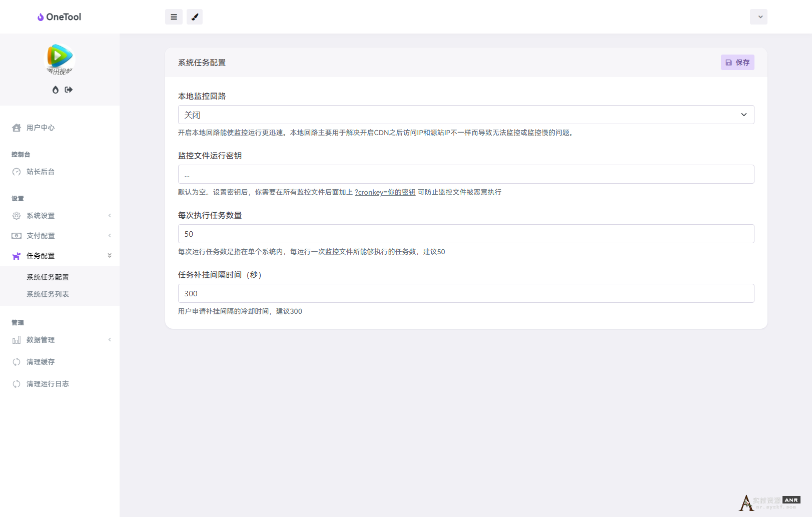The image size is (812, 517).
Task: Click the 清理运行日志 refresh icon
Action: click(17, 384)
